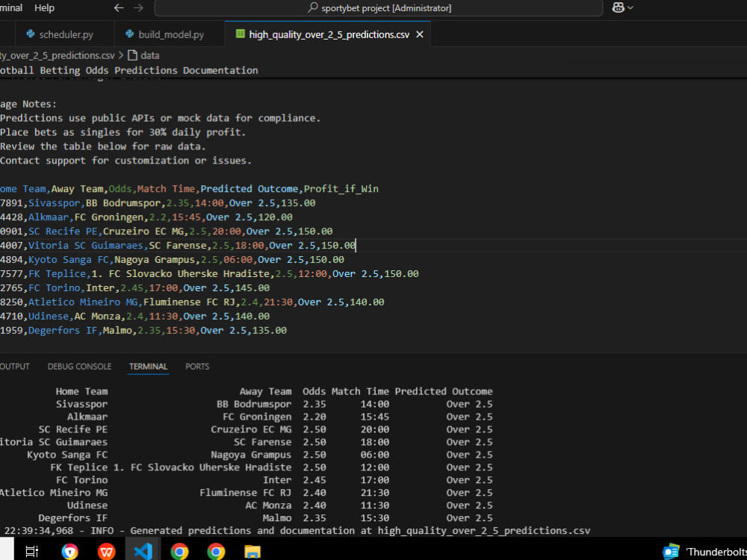Click the Vitoria SC Guimaraes CSV row in editor
The width and height of the screenshot is (747, 560).
click(x=178, y=245)
